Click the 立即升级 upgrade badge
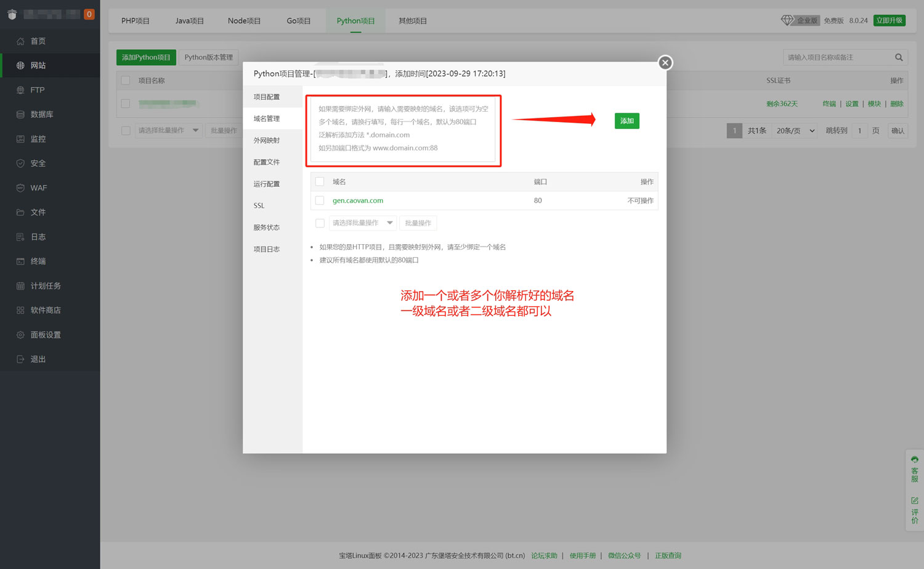Image resolution: width=924 pixels, height=569 pixels. [x=889, y=20]
